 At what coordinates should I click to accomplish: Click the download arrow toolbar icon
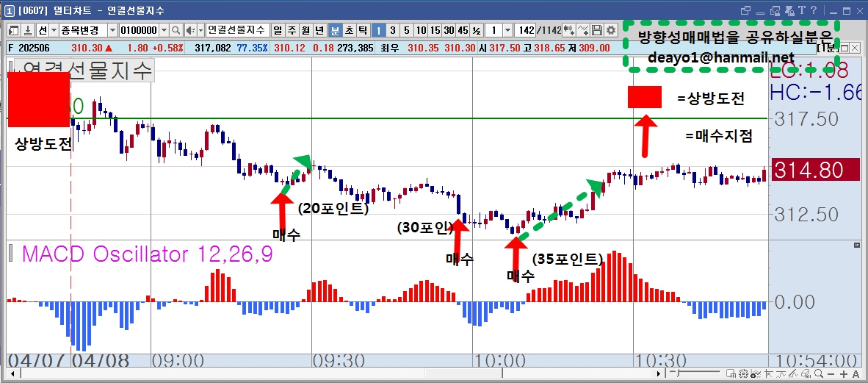[28, 30]
